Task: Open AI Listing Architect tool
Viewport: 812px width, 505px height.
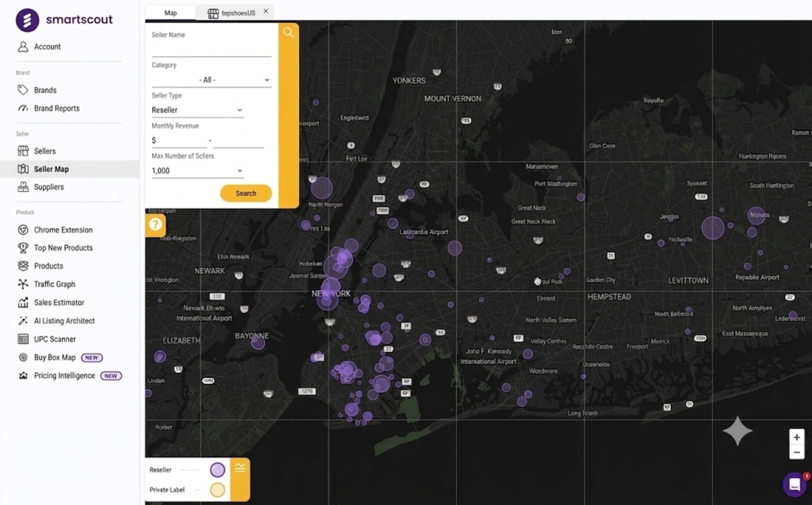Action: tap(64, 321)
